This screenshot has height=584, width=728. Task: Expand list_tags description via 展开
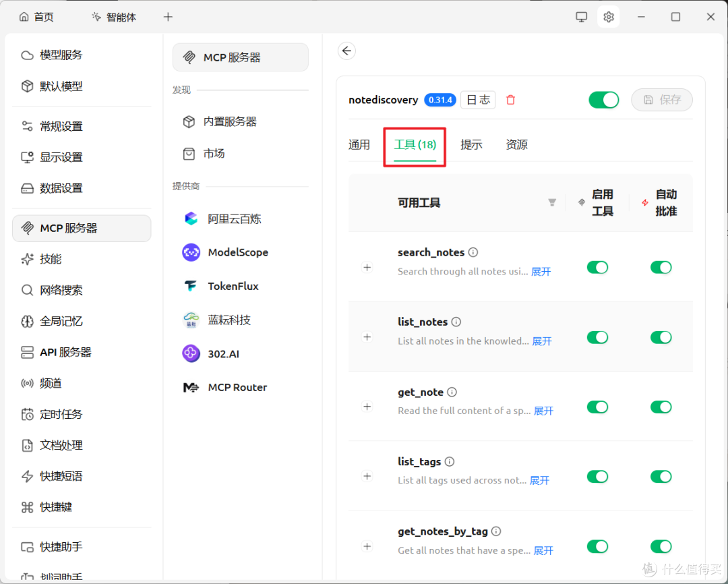click(539, 481)
